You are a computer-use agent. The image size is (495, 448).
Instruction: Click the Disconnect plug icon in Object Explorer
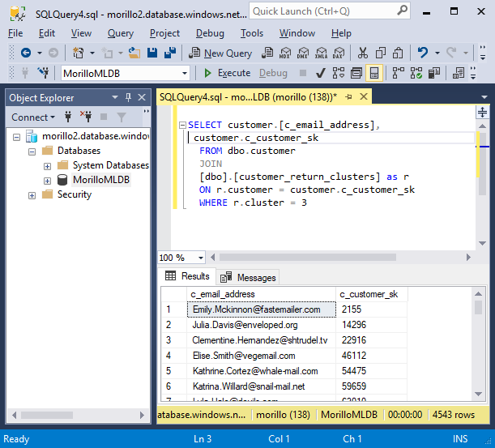click(85, 117)
